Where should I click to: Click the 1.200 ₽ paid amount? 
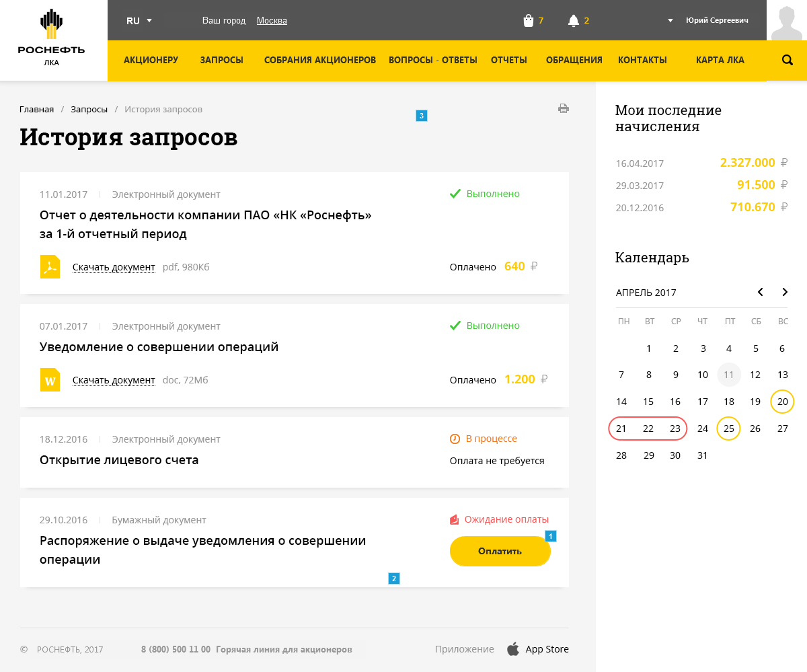click(526, 379)
